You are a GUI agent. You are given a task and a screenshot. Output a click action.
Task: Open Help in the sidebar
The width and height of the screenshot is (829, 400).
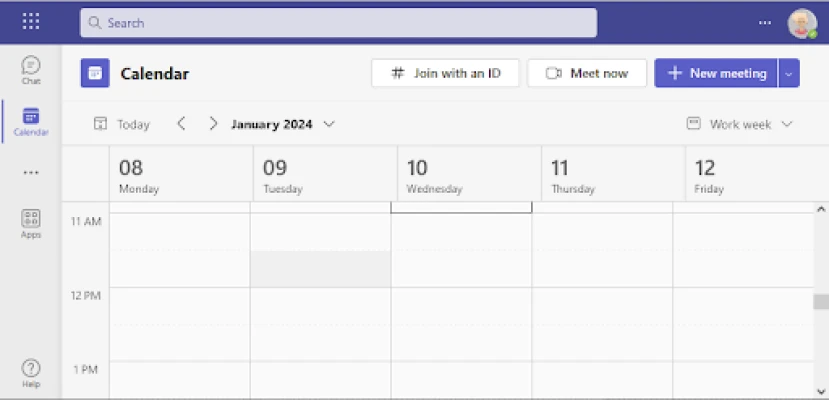pos(31,373)
